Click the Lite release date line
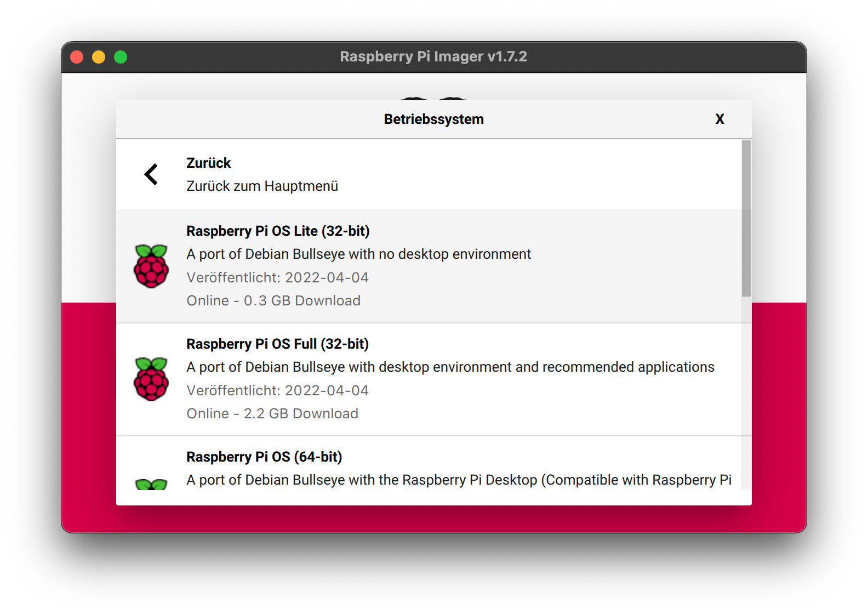The image size is (868, 614). pyautogui.click(x=277, y=278)
